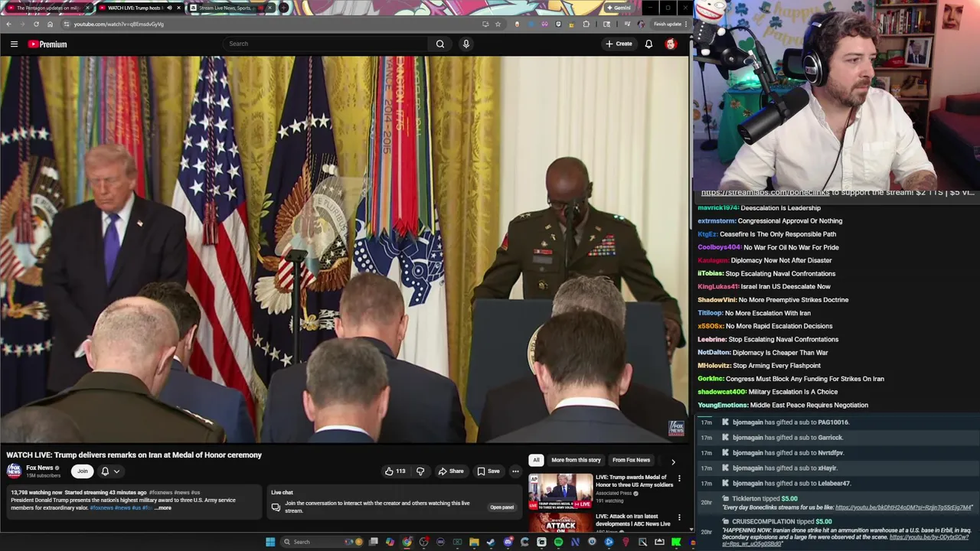Click Create button in YouTube header
Viewport: 980px width, 551px height.
(x=619, y=44)
